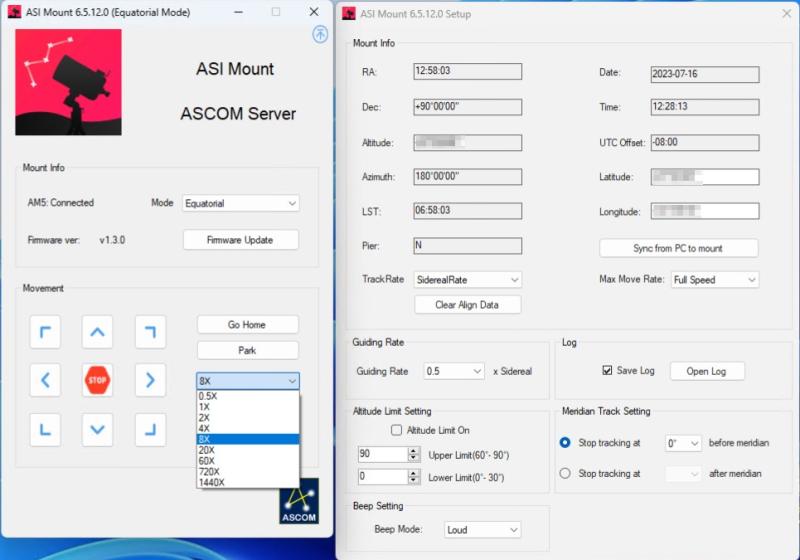
Task: Click the RA value field
Action: (467, 71)
